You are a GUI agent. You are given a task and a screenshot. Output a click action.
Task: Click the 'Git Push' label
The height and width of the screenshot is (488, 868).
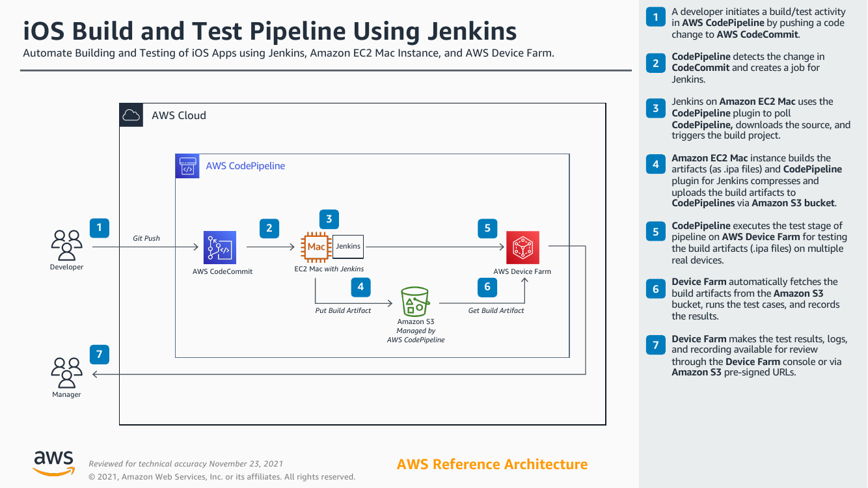click(146, 238)
